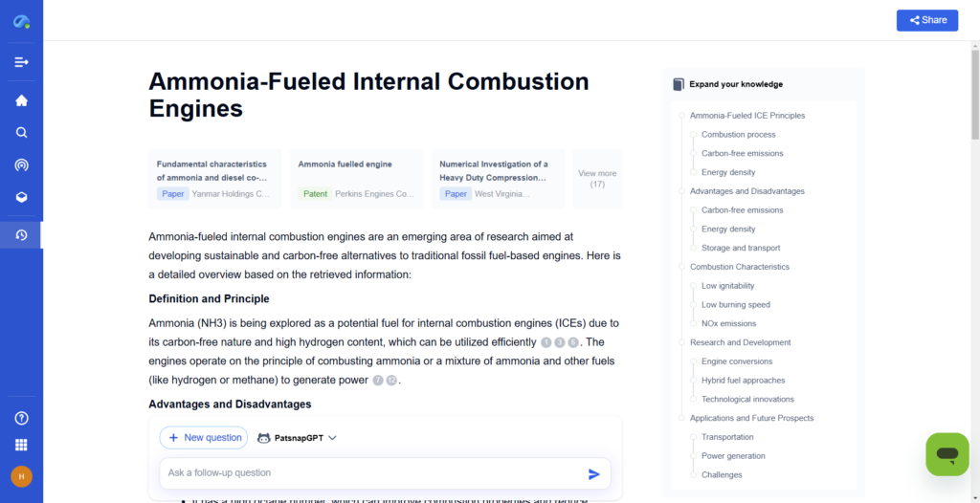
Task: Expand the sidebar menu icon
Action: (21, 62)
